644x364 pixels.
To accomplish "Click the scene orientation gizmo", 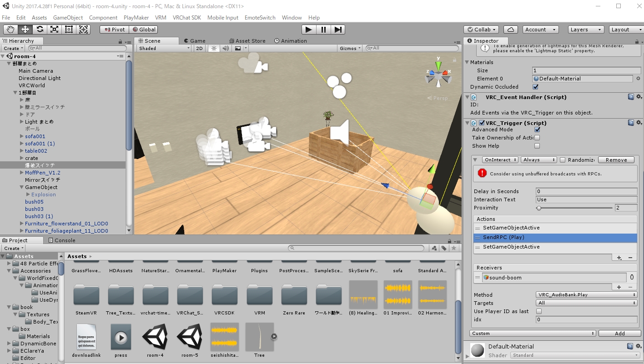I will [x=438, y=75].
